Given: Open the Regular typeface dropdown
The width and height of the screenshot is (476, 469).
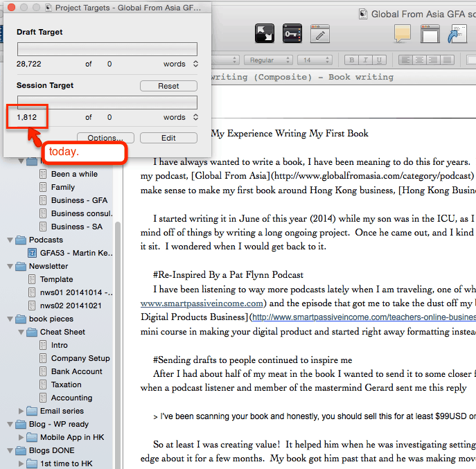Looking at the screenshot, I should pos(268,60).
